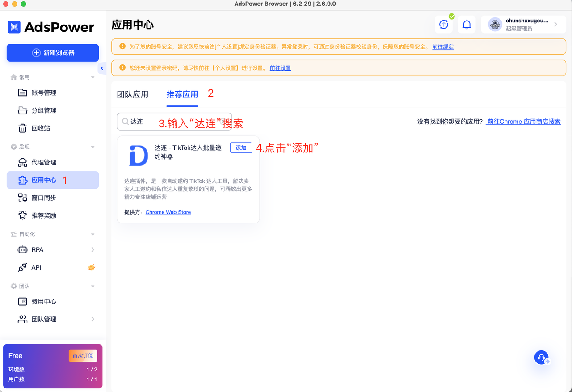The width and height of the screenshot is (572, 392).
Task: Open the Chrome Web Store link
Action: (x=168, y=212)
